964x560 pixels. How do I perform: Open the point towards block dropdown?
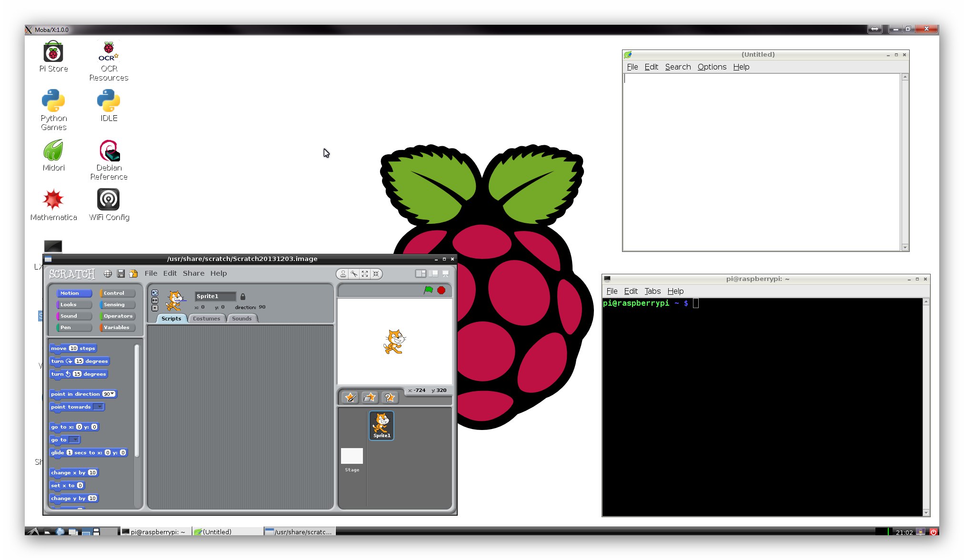(99, 407)
